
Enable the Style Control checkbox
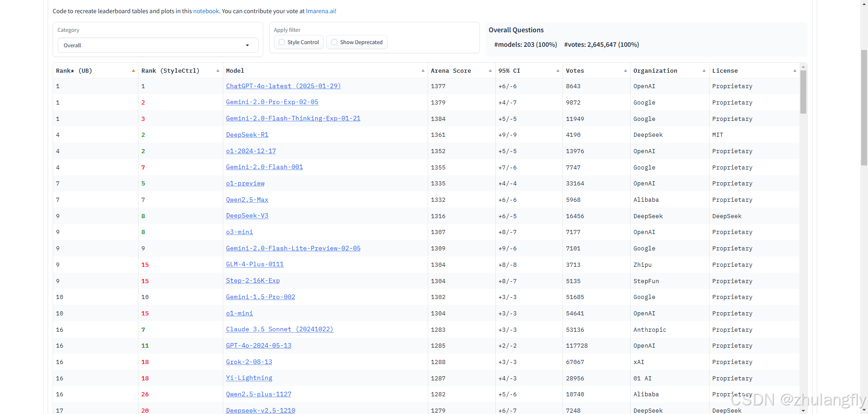282,42
